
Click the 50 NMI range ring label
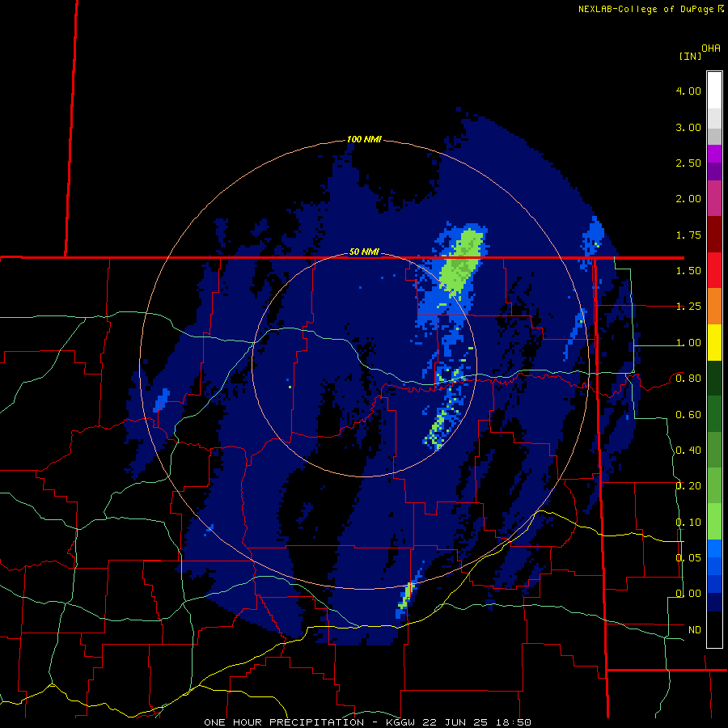[x=364, y=252]
